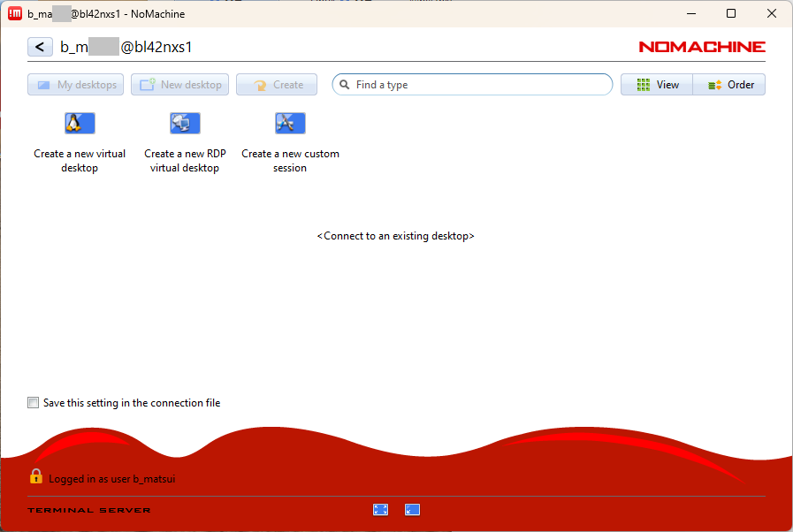Click the fullscreen icon in the bottom bar
Screen dimensions: 793x532
coord(381,510)
